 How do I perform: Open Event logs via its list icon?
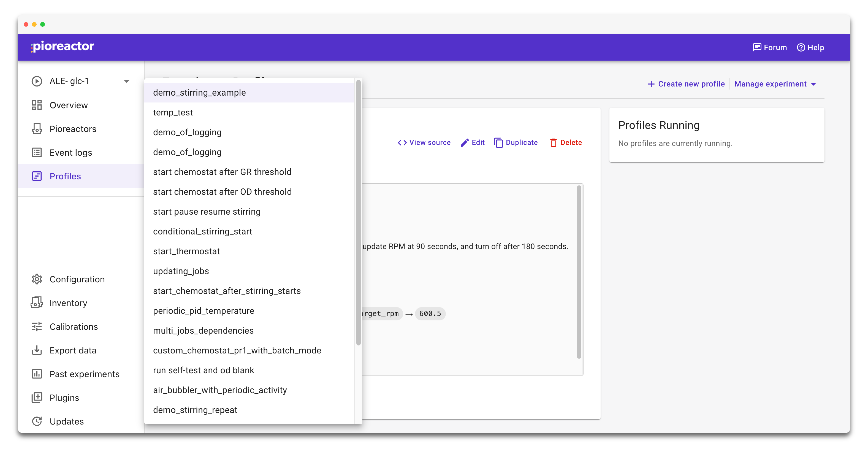[37, 152]
